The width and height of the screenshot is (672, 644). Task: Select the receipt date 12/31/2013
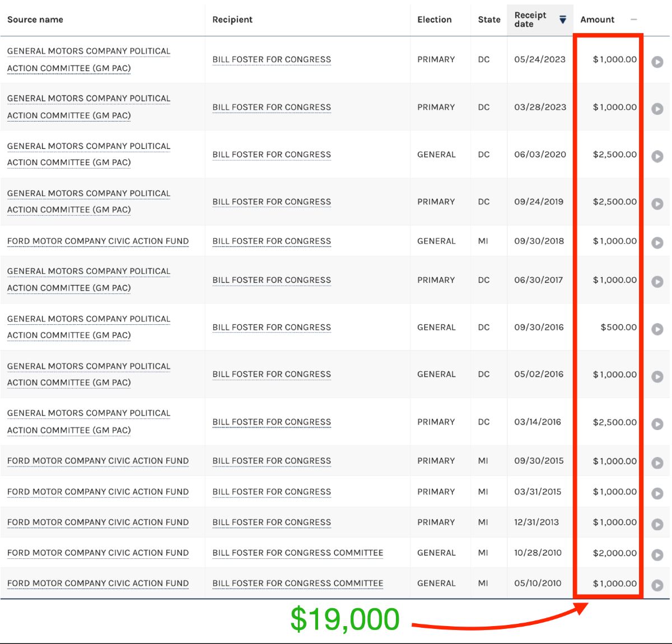pos(536,522)
